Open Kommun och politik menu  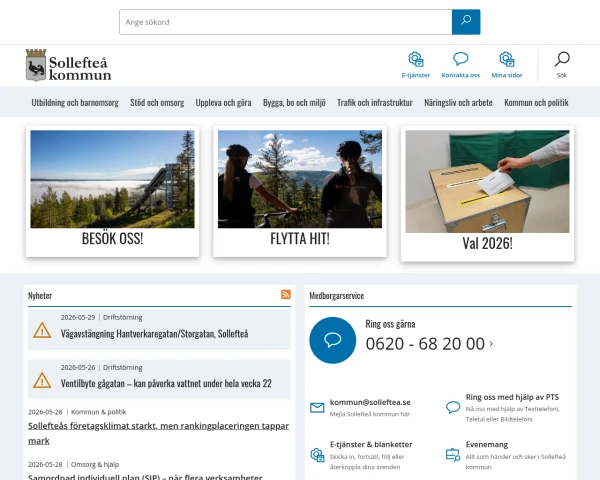536,102
